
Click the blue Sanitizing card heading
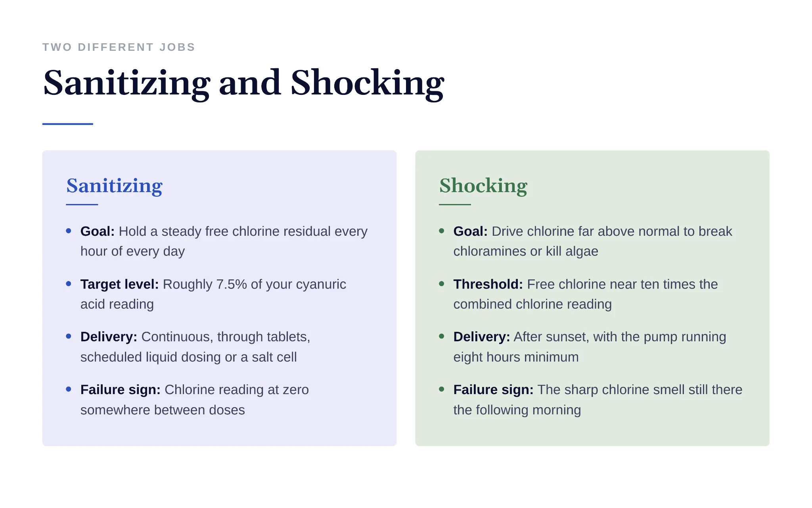(115, 185)
